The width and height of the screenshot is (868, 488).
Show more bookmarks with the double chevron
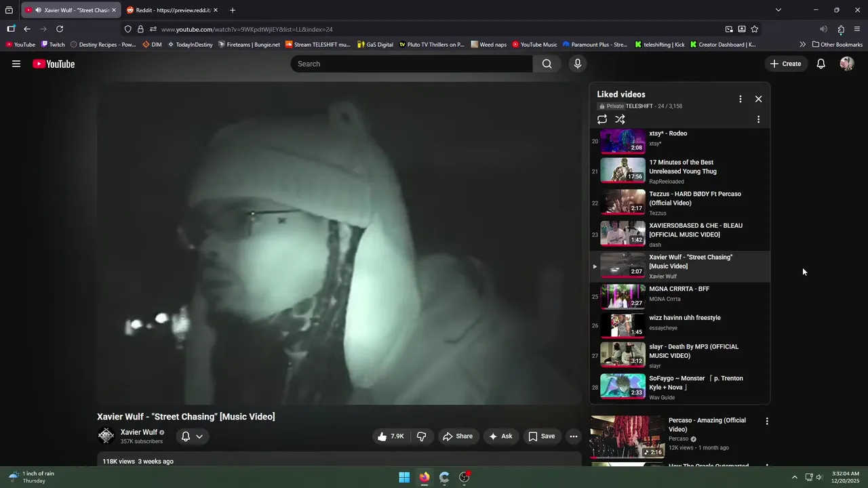pyautogui.click(x=803, y=45)
